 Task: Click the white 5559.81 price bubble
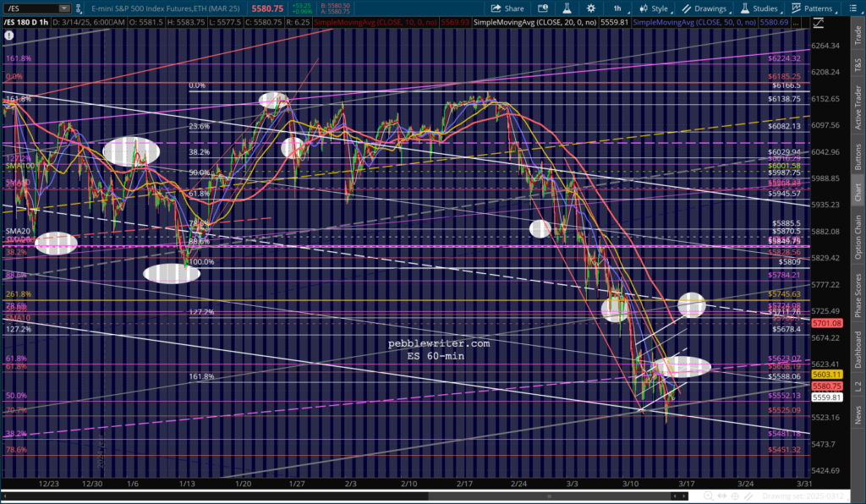pyautogui.click(x=827, y=397)
